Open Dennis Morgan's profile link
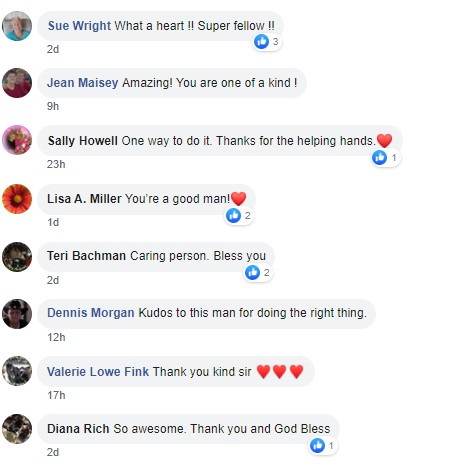 click(91, 313)
